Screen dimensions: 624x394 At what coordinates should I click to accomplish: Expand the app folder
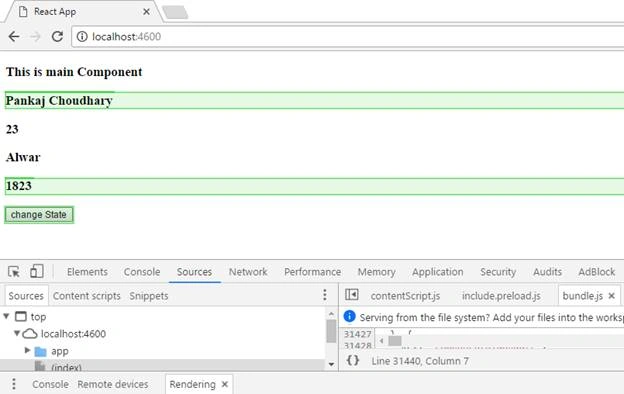tap(27, 350)
